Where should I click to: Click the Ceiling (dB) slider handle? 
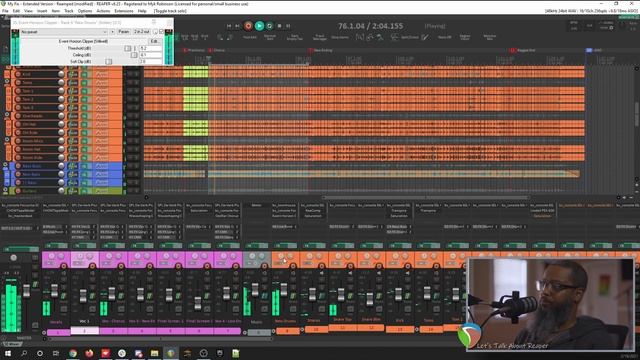pos(134,55)
